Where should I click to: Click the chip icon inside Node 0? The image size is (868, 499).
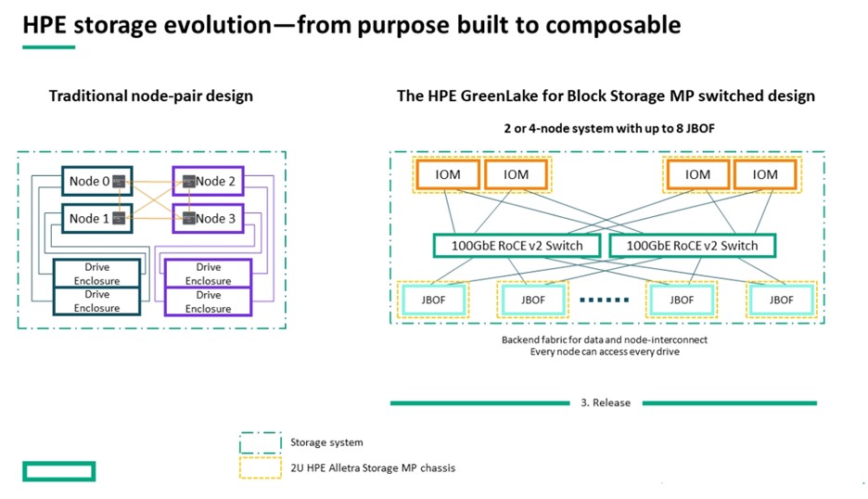tap(119, 181)
